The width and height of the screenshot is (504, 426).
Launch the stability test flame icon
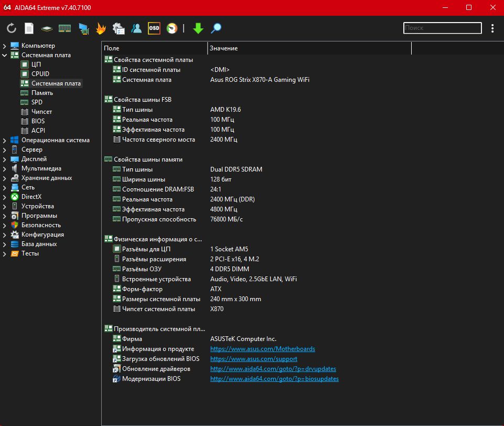coord(101,28)
